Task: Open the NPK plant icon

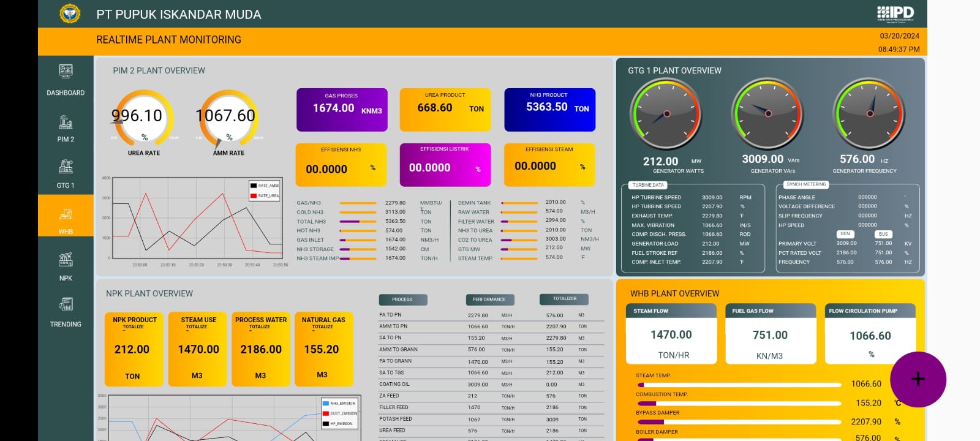Action: coord(66,260)
